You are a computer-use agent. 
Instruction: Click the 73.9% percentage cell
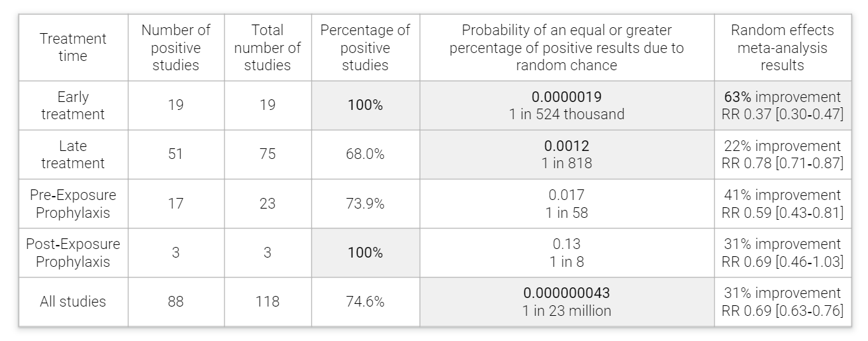365,204
